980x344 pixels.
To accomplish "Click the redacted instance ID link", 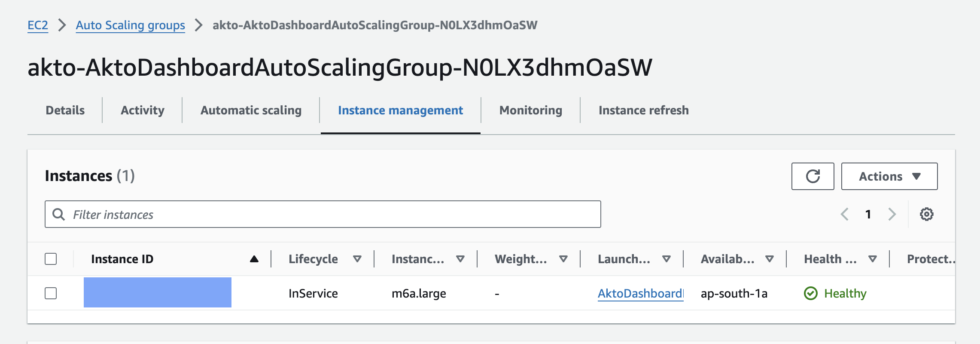I will point(158,292).
